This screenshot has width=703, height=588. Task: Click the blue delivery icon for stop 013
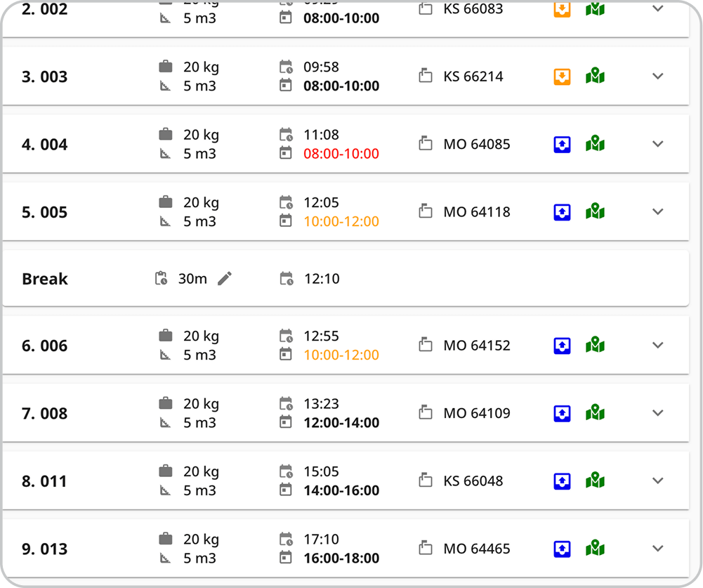tap(562, 548)
